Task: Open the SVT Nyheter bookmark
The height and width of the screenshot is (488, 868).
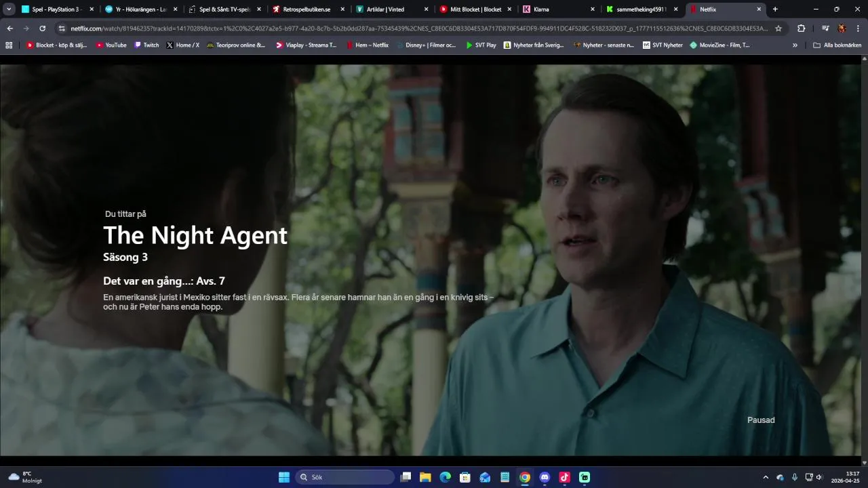Action: pos(663,45)
